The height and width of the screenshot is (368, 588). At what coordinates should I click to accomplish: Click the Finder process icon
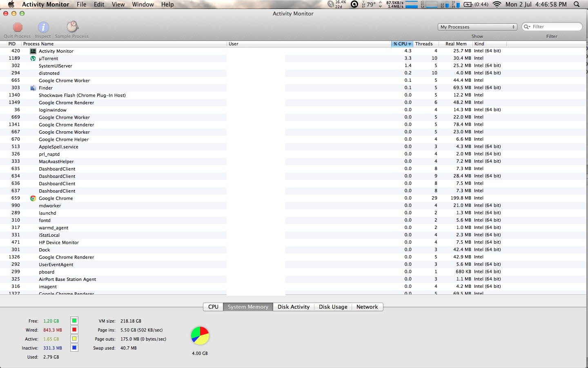pyautogui.click(x=33, y=88)
